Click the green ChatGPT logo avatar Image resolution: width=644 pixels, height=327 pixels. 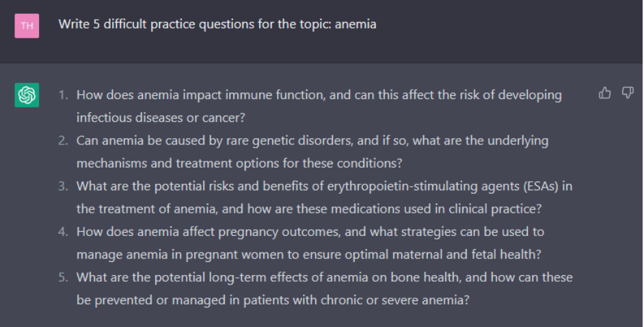coord(27,95)
